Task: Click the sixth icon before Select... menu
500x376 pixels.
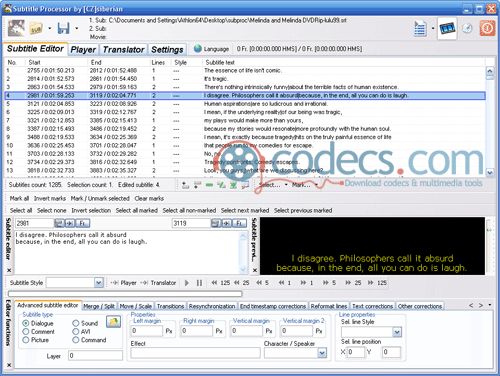Action: coord(245,185)
